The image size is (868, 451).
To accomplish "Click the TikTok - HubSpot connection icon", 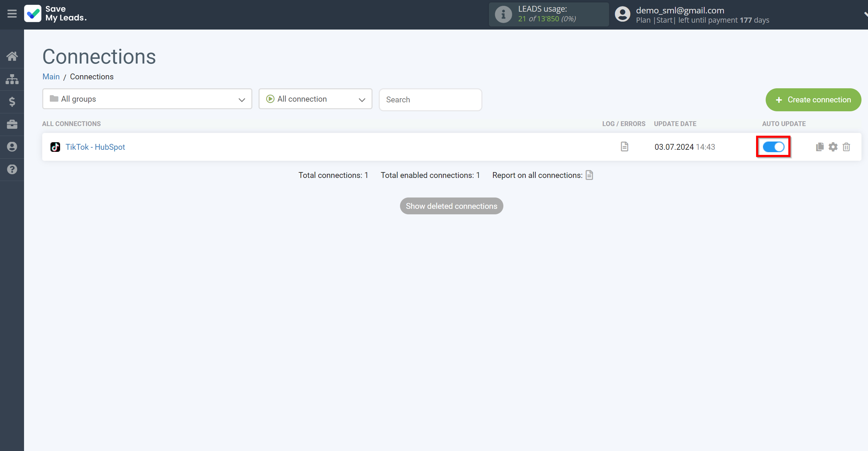I will pyautogui.click(x=55, y=147).
